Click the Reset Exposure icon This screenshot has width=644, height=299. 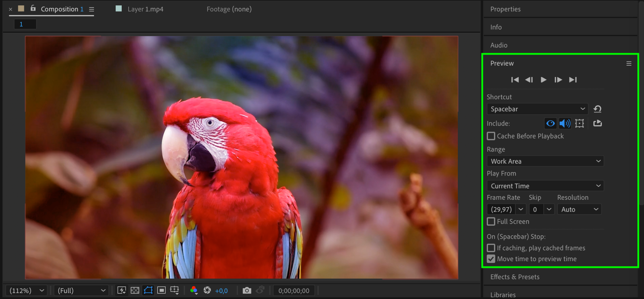point(207,291)
